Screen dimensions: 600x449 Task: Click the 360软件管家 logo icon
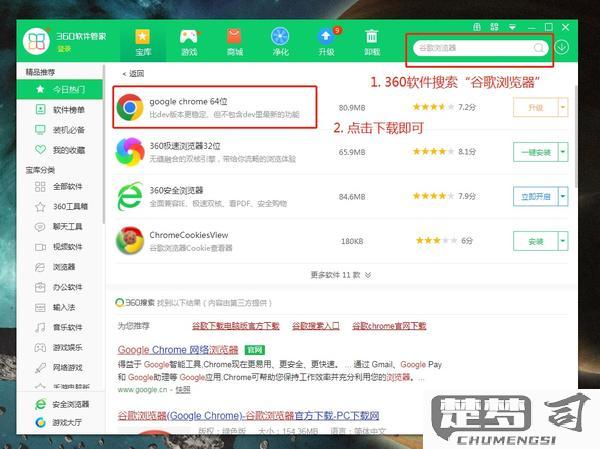pos(36,41)
